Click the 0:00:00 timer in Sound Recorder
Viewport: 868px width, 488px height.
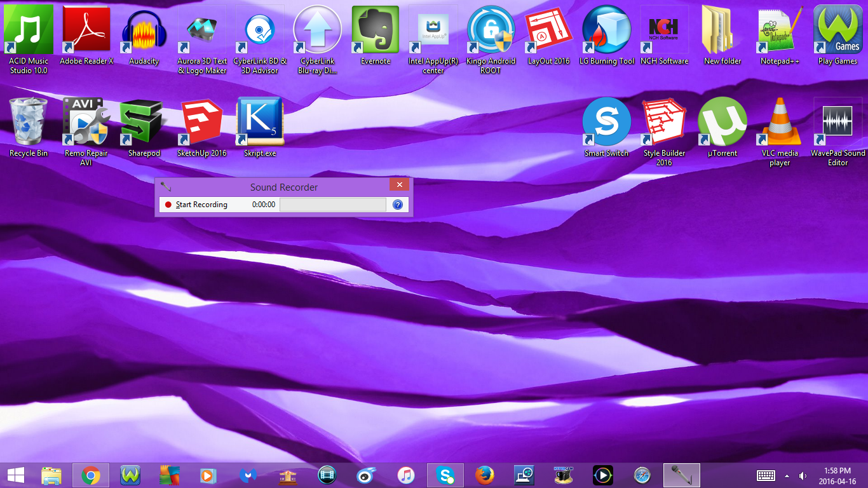[264, 205]
